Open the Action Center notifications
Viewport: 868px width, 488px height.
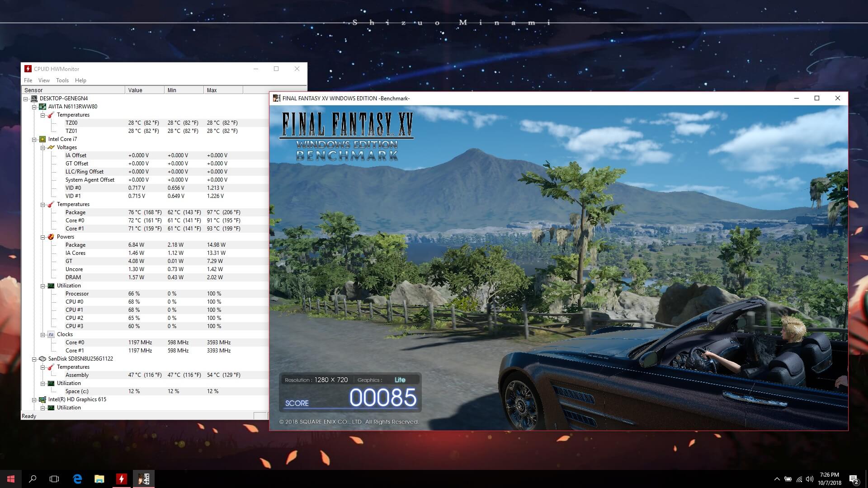pos(854,479)
